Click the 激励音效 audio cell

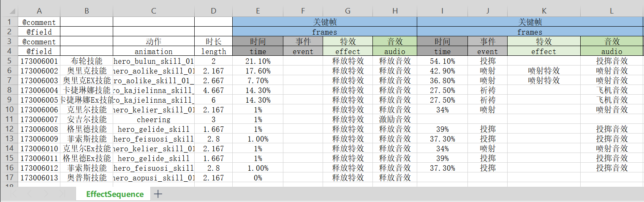394,120
